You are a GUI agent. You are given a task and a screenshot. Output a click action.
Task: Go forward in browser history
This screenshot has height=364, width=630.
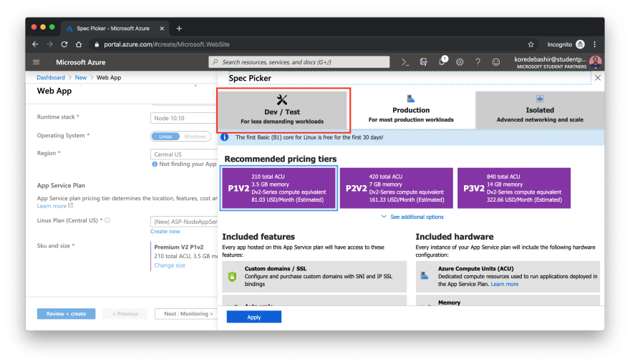50,44
